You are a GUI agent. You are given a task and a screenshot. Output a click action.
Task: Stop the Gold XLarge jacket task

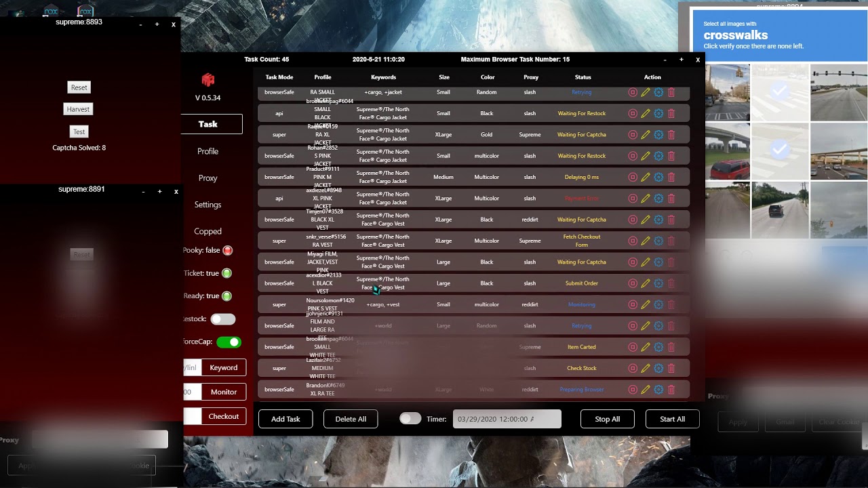click(x=633, y=135)
